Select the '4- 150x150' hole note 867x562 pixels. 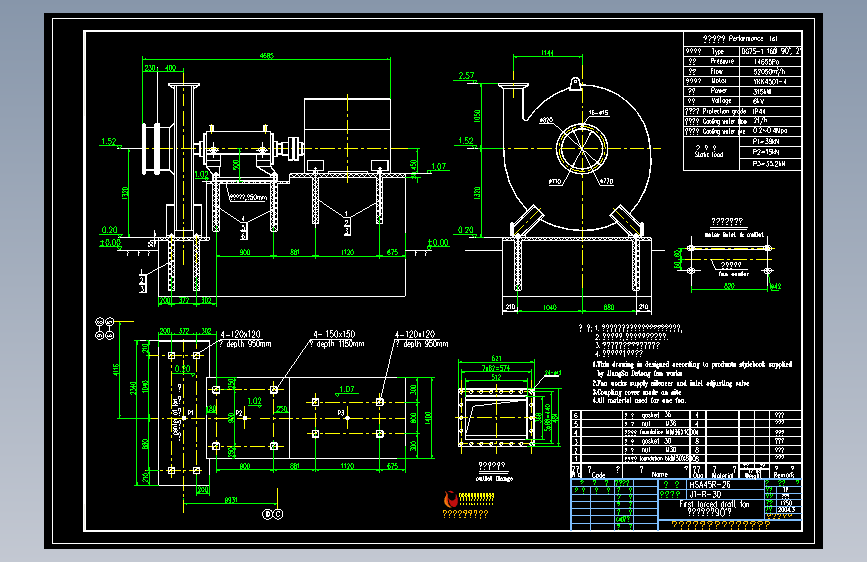point(334,334)
